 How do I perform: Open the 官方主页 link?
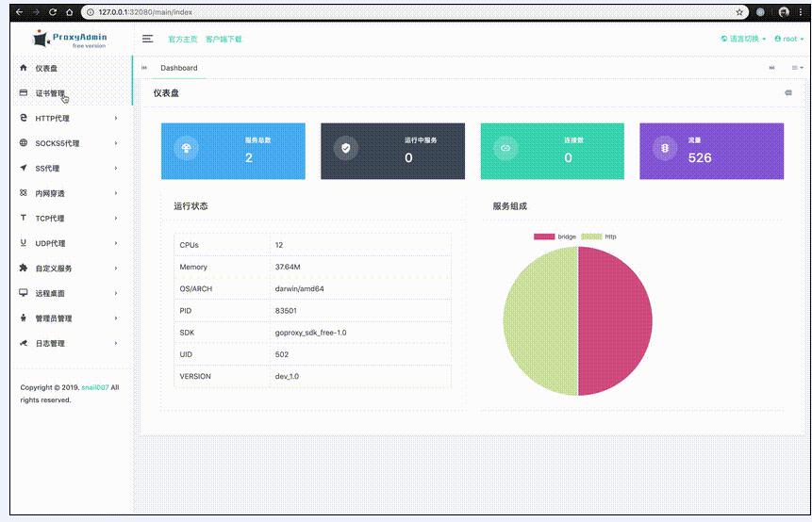click(183, 39)
